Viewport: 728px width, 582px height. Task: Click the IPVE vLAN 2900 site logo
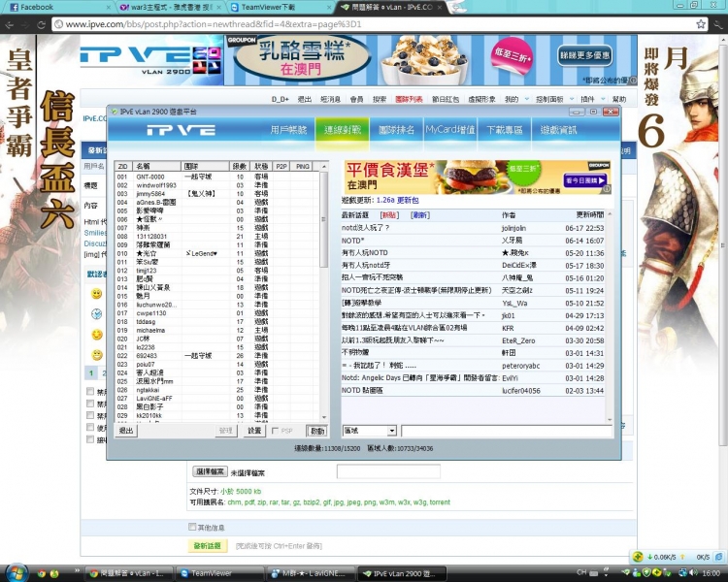(149, 59)
